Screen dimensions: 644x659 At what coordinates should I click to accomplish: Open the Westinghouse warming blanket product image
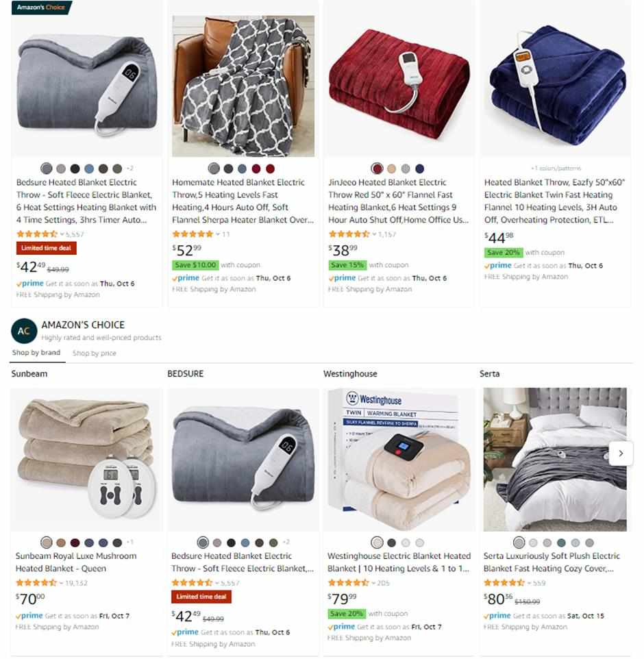pyautogui.click(x=399, y=459)
